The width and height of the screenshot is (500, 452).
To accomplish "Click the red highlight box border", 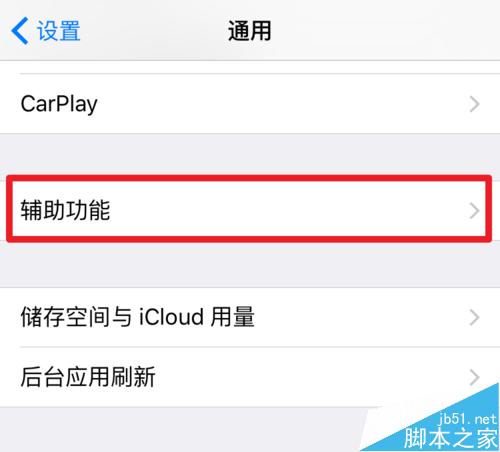I will 249,178.
